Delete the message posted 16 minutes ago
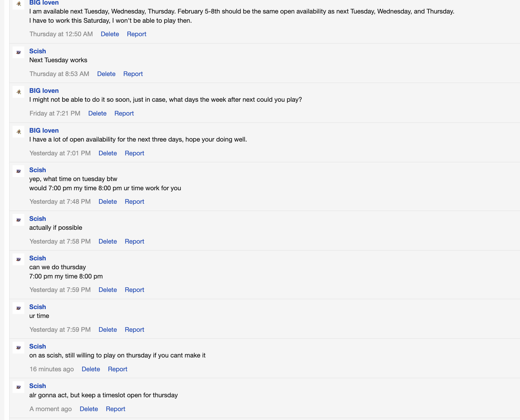520x420 pixels. point(91,369)
